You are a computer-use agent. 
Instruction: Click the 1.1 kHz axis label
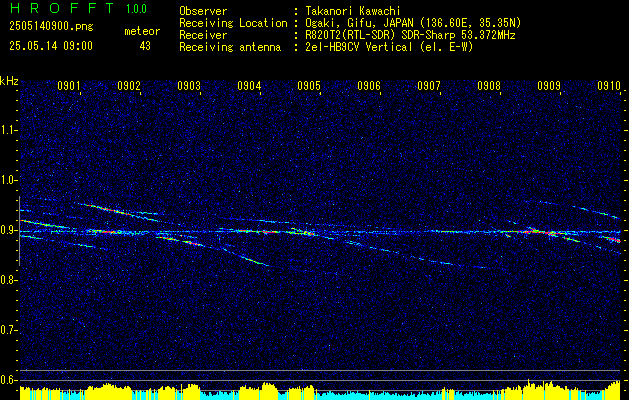tap(8, 130)
